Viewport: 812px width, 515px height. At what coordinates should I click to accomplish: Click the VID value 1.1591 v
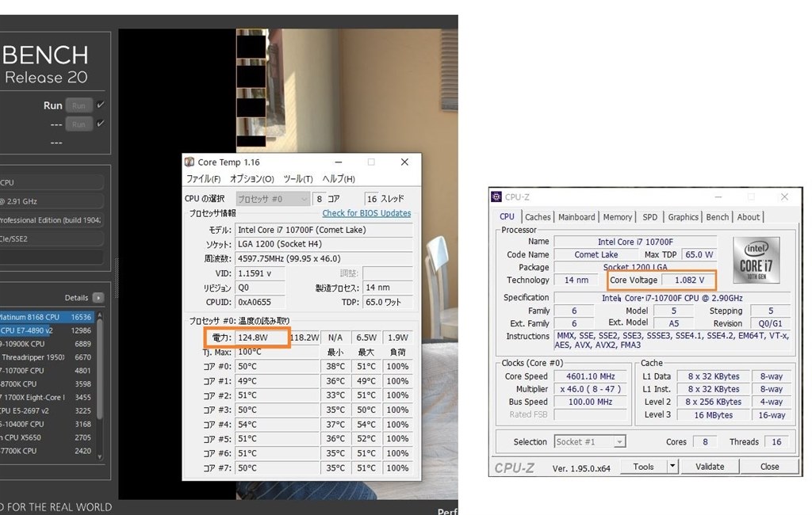[x=260, y=273]
